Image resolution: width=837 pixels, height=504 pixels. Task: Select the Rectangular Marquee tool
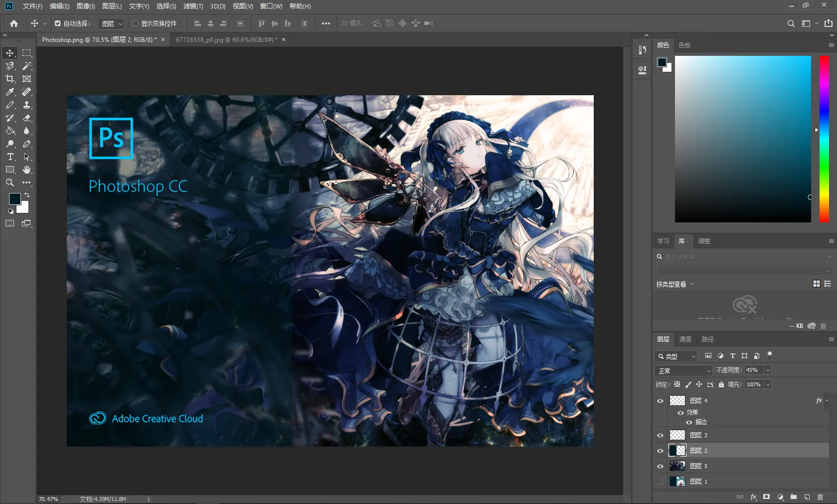27,53
